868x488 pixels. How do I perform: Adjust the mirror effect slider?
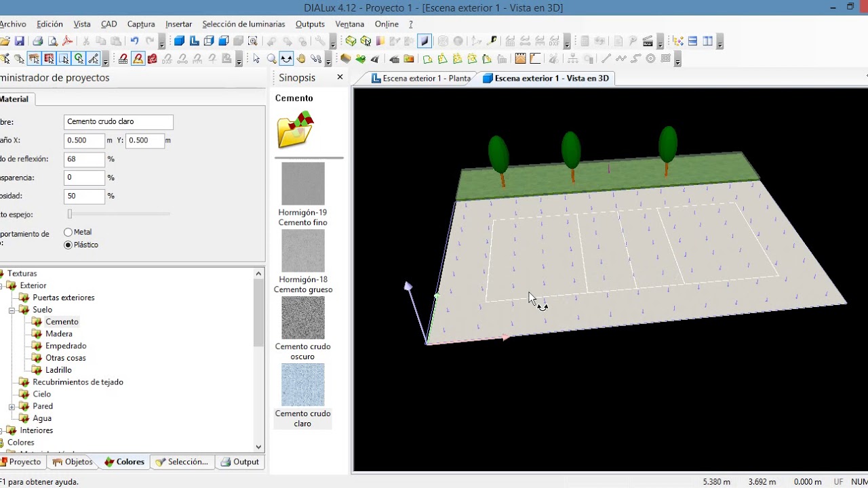coord(69,214)
